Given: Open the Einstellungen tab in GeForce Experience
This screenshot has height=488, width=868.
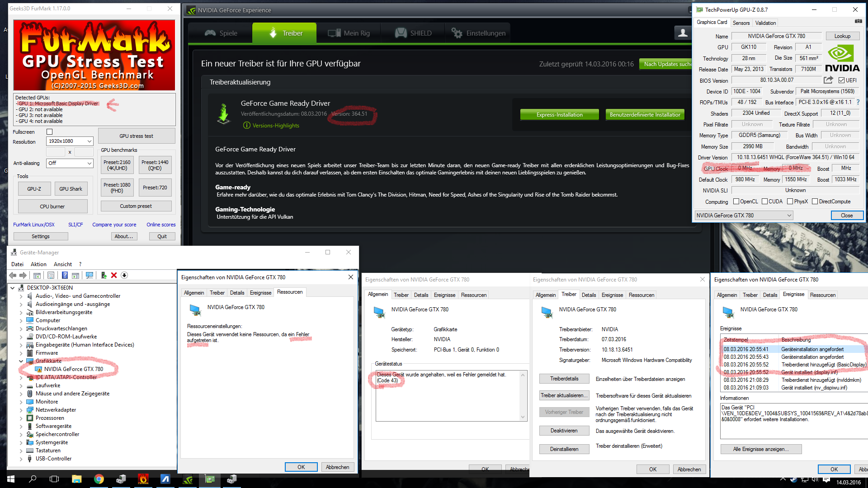Looking at the screenshot, I should pos(478,33).
